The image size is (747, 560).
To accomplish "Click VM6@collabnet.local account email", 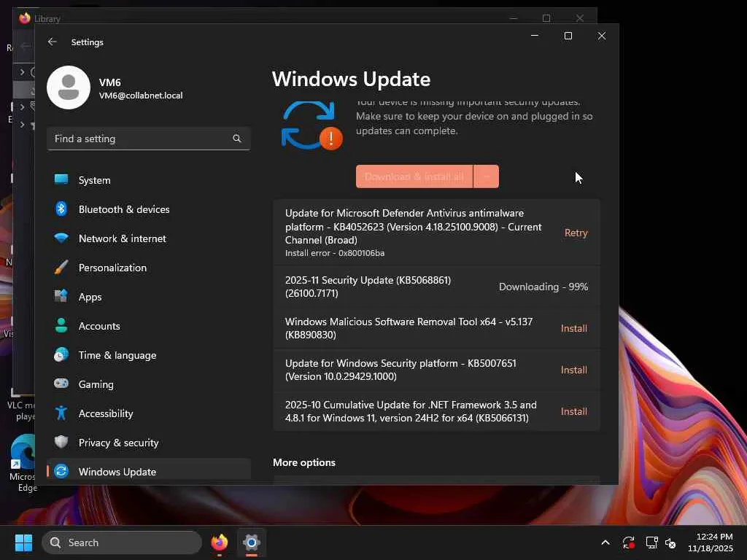I will pyautogui.click(x=141, y=96).
